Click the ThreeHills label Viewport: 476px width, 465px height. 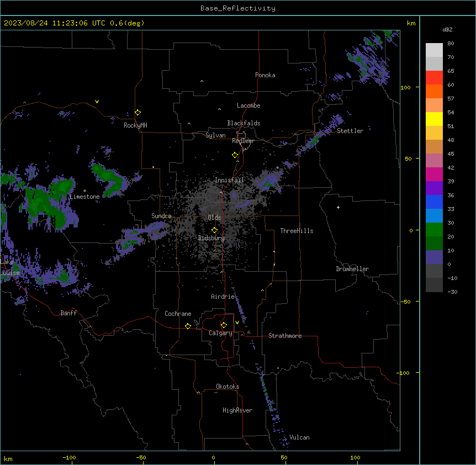click(x=297, y=231)
